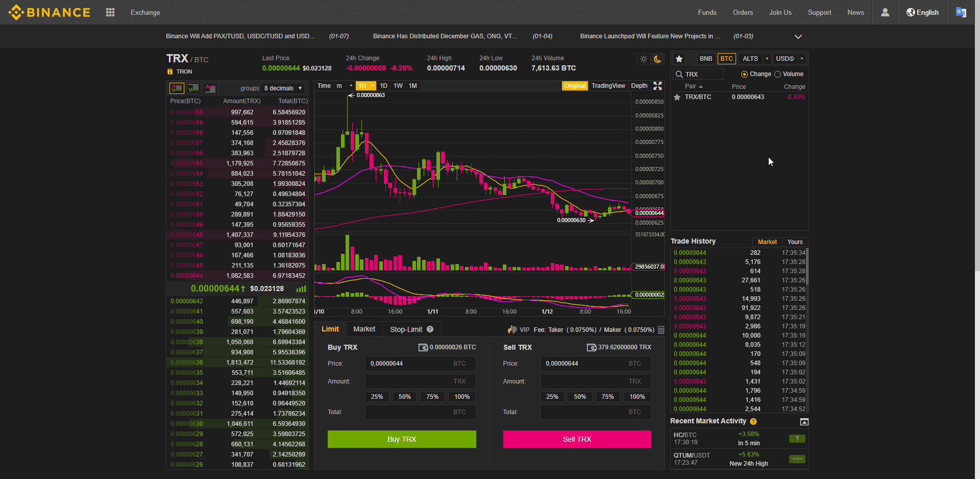Switch to light theme sun icon
This screenshot has width=980, height=479.
click(644, 59)
